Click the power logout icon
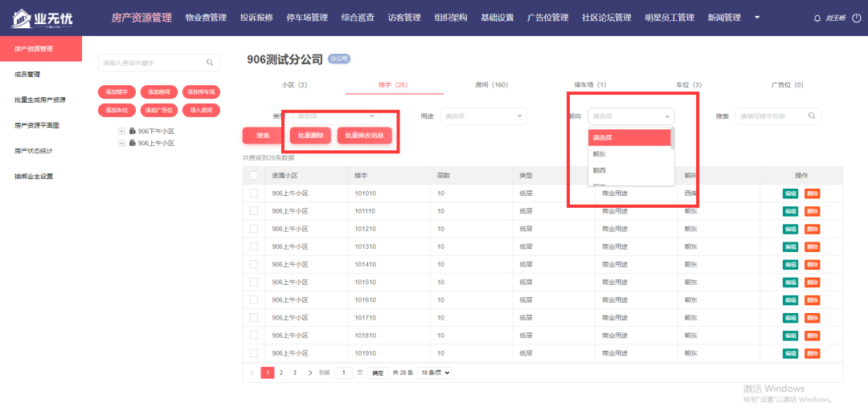Screen dimensions: 868x411 [857, 18]
